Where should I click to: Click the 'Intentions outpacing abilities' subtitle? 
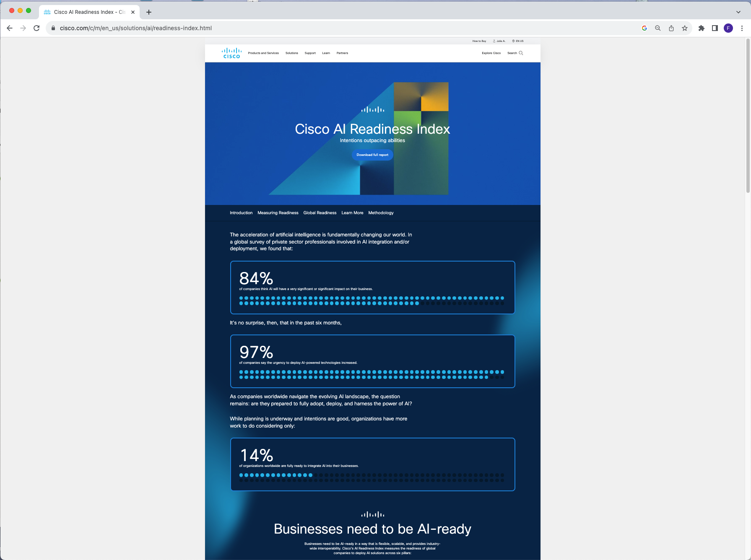tap(372, 140)
